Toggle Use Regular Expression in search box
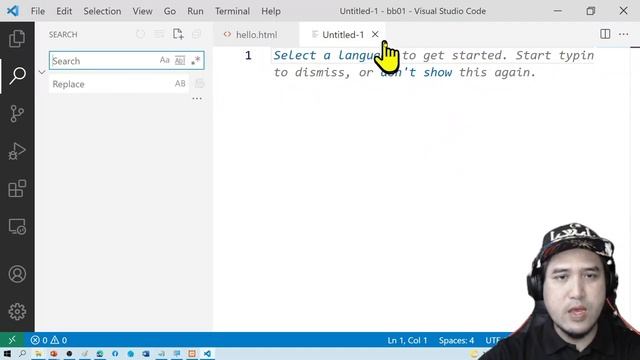Image resolution: width=640 pixels, height=360 pixels. coord(196,60)
